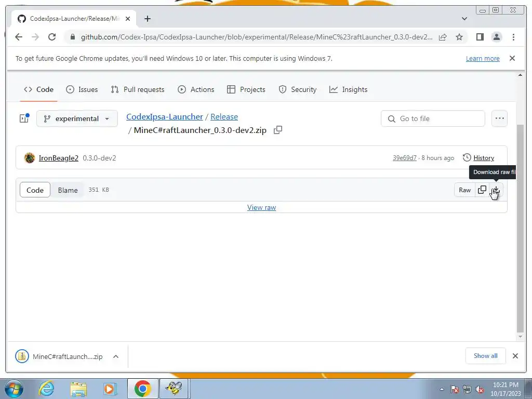Viewport: 532px width, 399px height.
Task: Download the raw file
Action: 496,190
